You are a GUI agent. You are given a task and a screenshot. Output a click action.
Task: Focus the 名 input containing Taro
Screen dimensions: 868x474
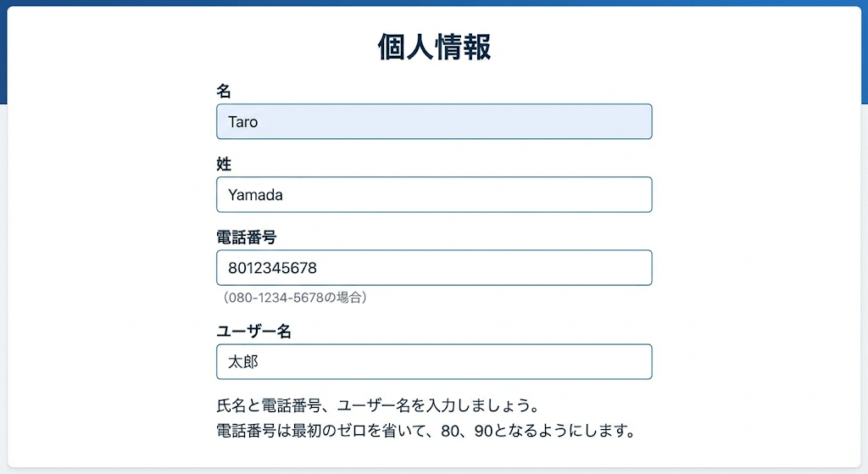(434, 121)
